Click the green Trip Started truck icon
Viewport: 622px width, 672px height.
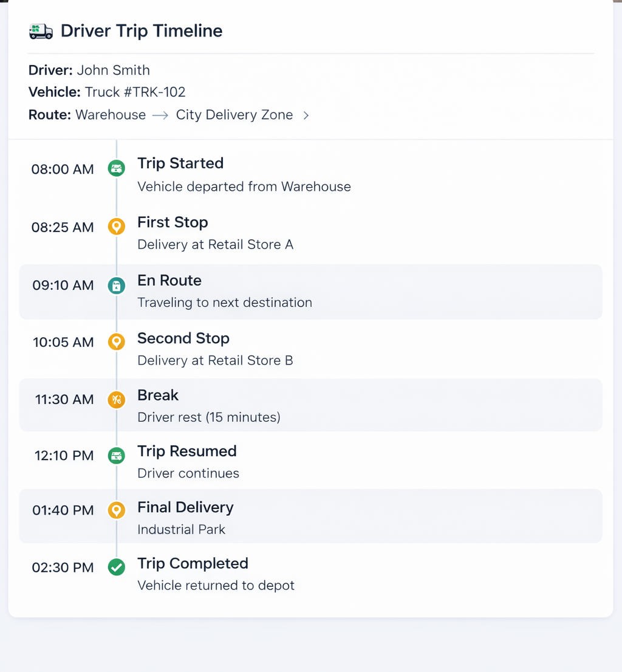click(x=116, y=168)
